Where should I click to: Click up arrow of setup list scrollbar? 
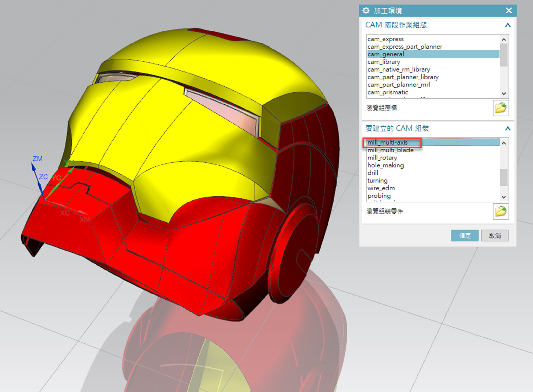504,143
